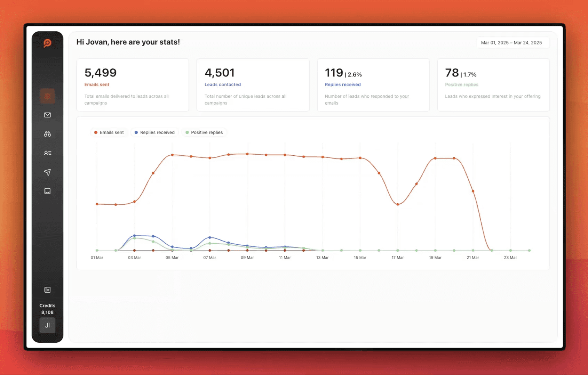Click the 4,501 Leads contacted card
The height and width of the screenshot is (375, 588).
tap(253, 85)
